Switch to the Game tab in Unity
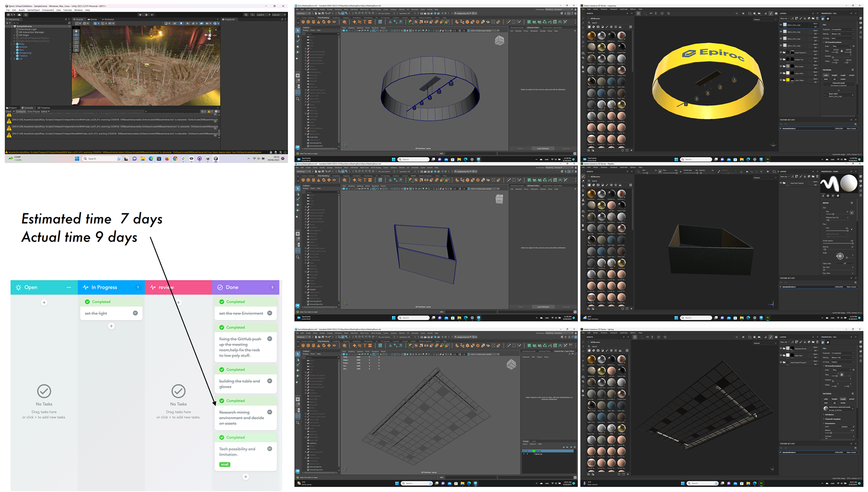The image size is (868, 492). (93, 19)
